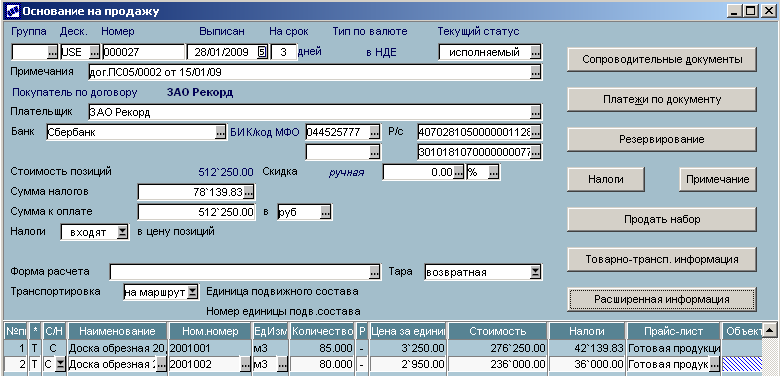Open bank lookup beside Сбербанк
This screenshot has width=780, height=376.
tap(220, 133)
